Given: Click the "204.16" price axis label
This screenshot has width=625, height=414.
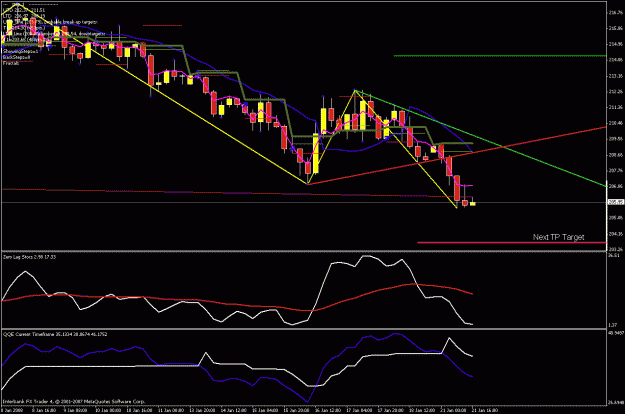Looking at the screenshot, I should coord(616,234).
